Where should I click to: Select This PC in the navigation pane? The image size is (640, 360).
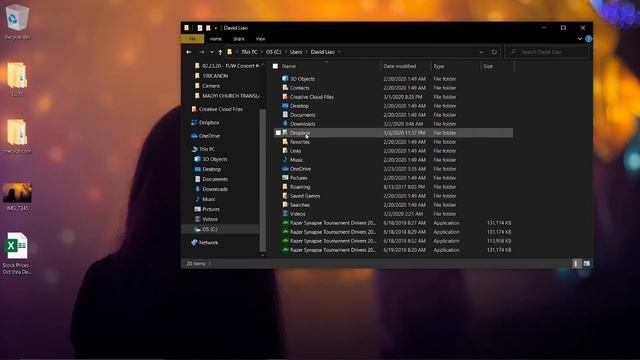coord(207,149)
